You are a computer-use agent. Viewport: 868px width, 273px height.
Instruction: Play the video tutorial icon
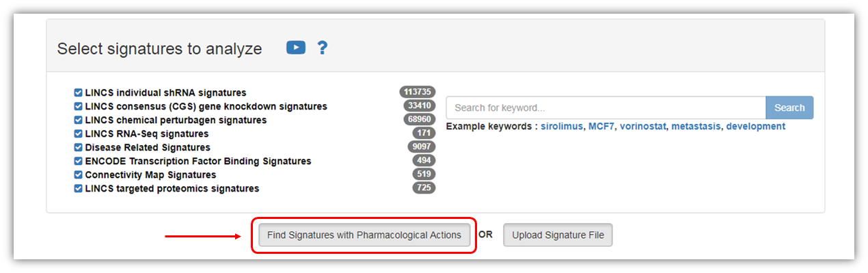pyautogui.click(x=296, y=48)
